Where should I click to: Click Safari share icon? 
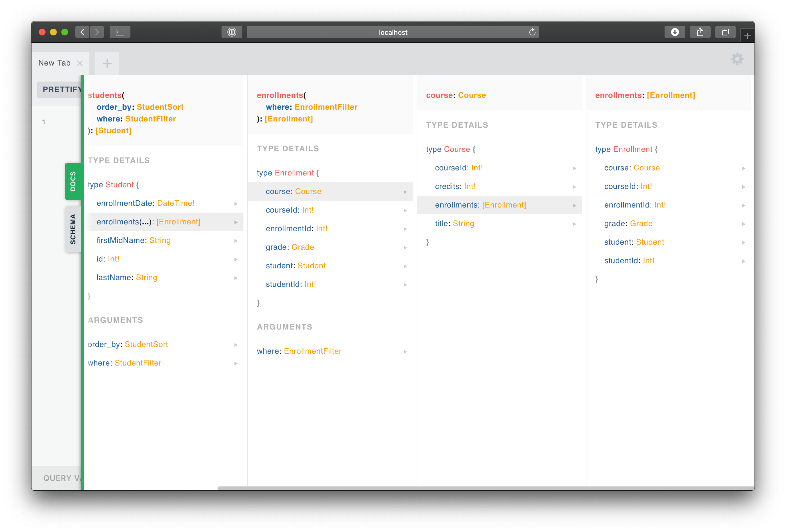700,32
